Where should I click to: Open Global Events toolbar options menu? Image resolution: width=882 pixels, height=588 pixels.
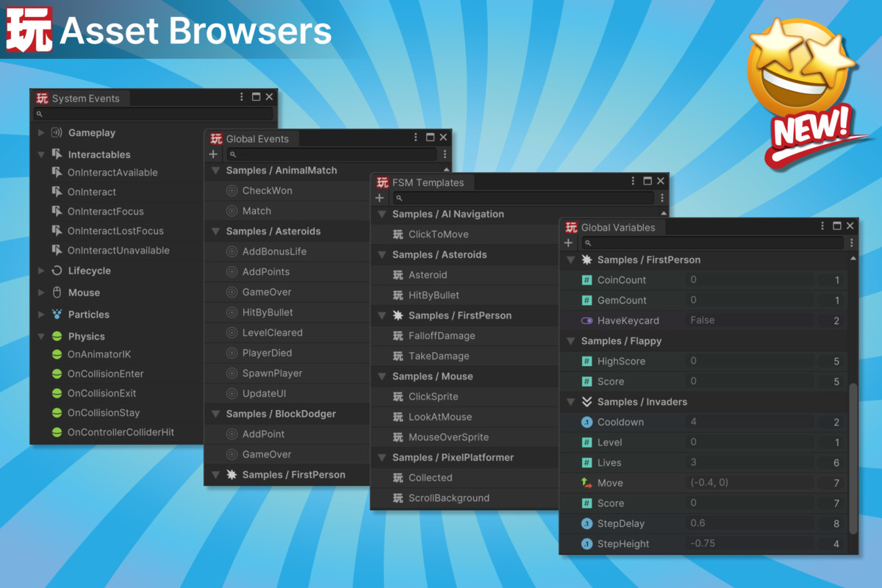click(x=445, y=154)
